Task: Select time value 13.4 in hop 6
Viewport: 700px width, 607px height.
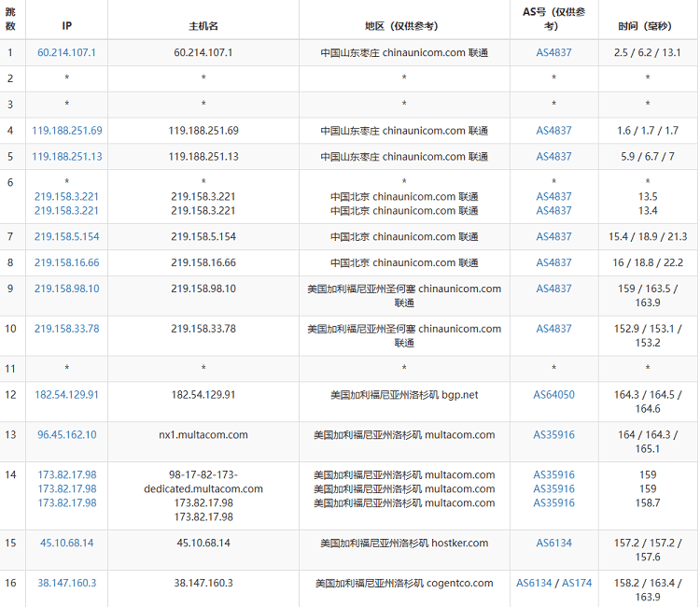Action: (648, 211)
